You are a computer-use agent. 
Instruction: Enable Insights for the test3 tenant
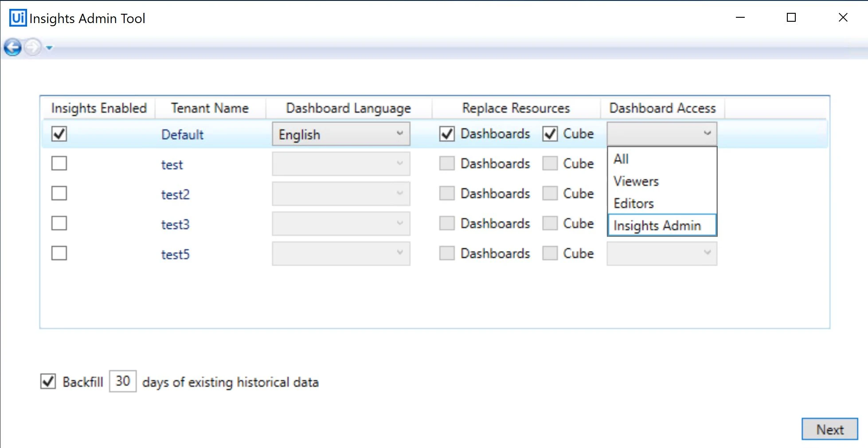tap(59, 223)
